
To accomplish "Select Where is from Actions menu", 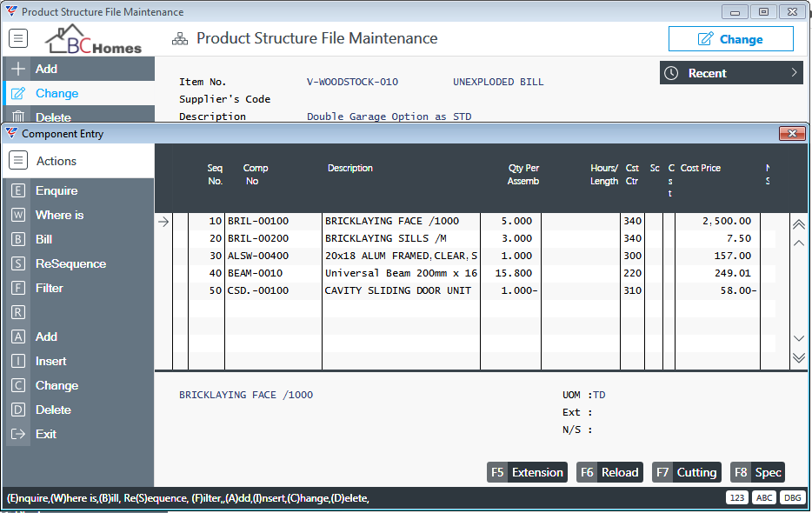I will coord(60,215).
